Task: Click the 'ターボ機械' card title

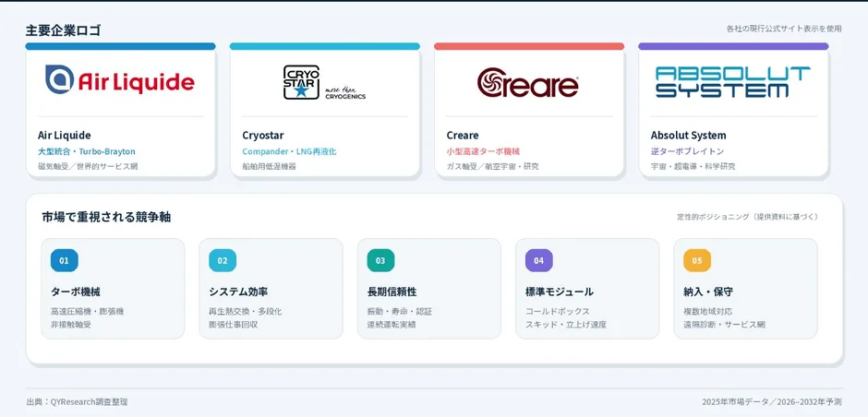Action: click(76, 292)
